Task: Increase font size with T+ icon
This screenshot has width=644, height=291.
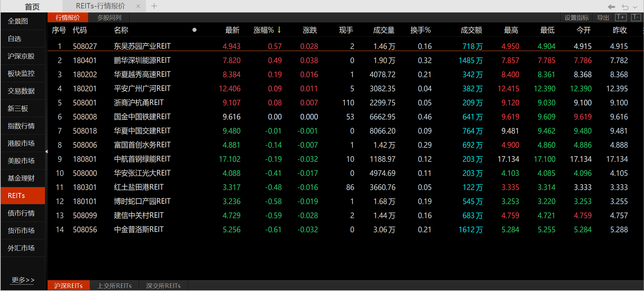Action: [x=621, y=17]
